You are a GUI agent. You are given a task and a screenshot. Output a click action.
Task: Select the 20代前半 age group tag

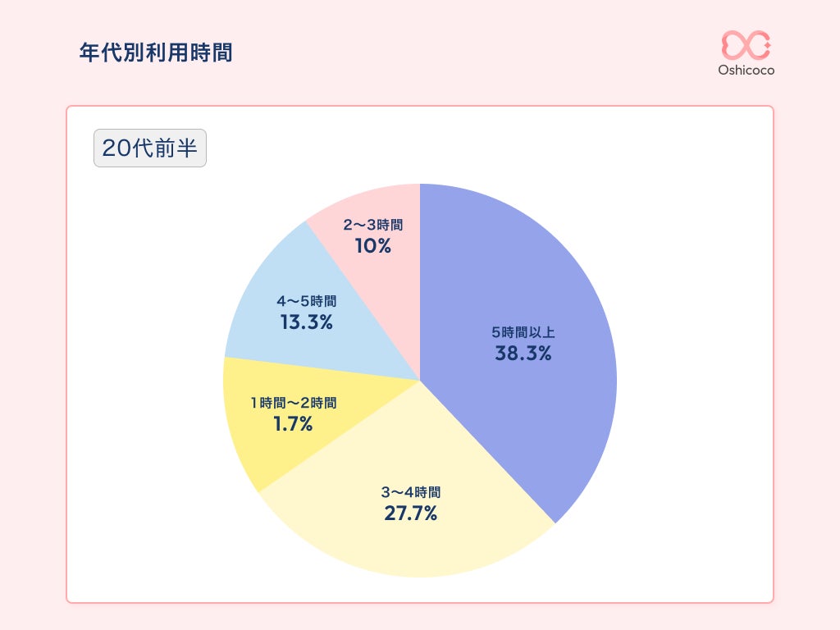click(x=150, y=148)
